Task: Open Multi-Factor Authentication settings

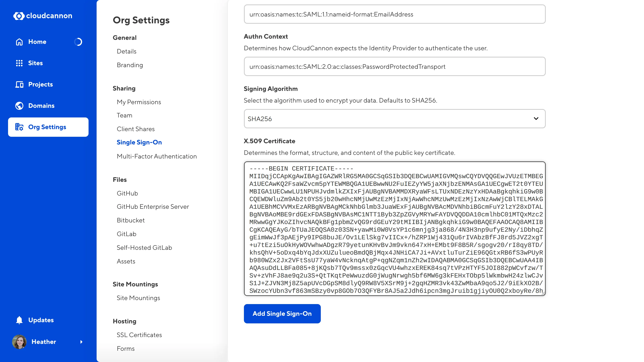Action: pos(157,156)
